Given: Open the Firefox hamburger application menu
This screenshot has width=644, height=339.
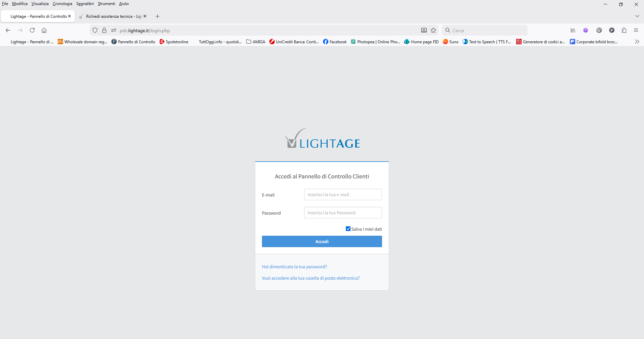Looking at the screenshot, I should tap(636, 30).
